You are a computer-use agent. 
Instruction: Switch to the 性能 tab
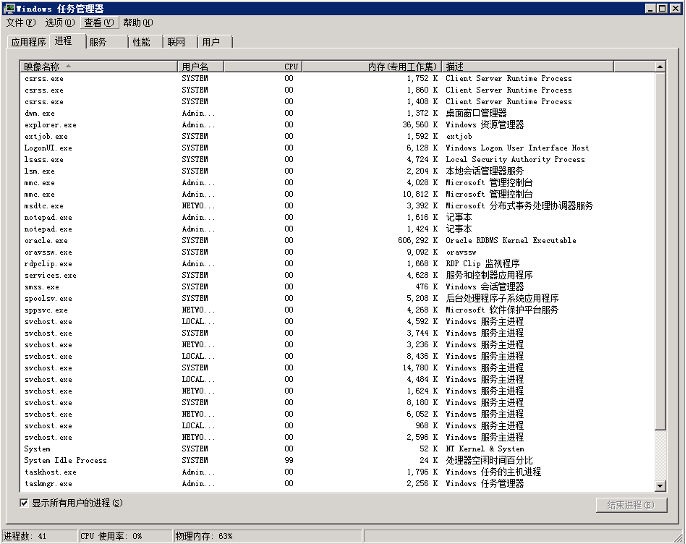tap(145, 42)
